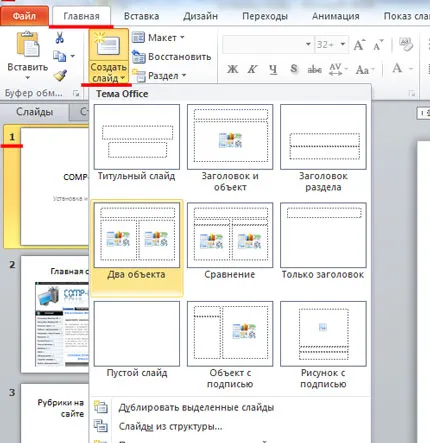Open Change Case Aa dropdown
Screen dimensions: 430x443
(x=365, y=70)
